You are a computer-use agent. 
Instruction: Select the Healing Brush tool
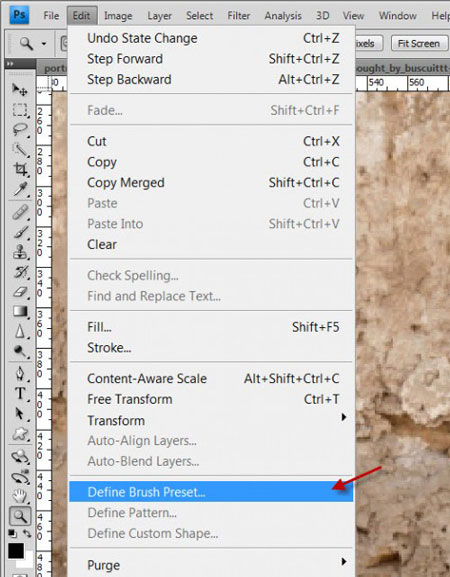point(20,212)
